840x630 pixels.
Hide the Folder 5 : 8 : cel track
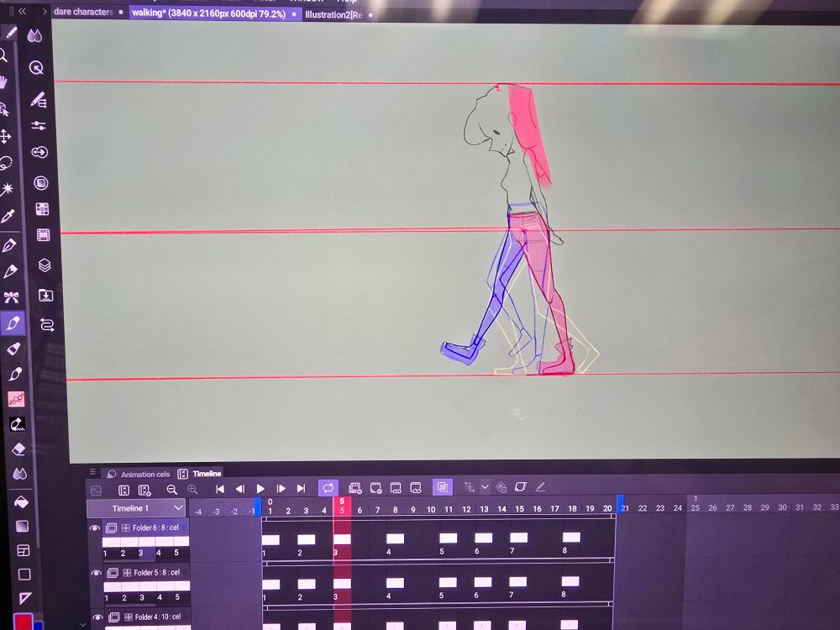(x=96, y=573)
